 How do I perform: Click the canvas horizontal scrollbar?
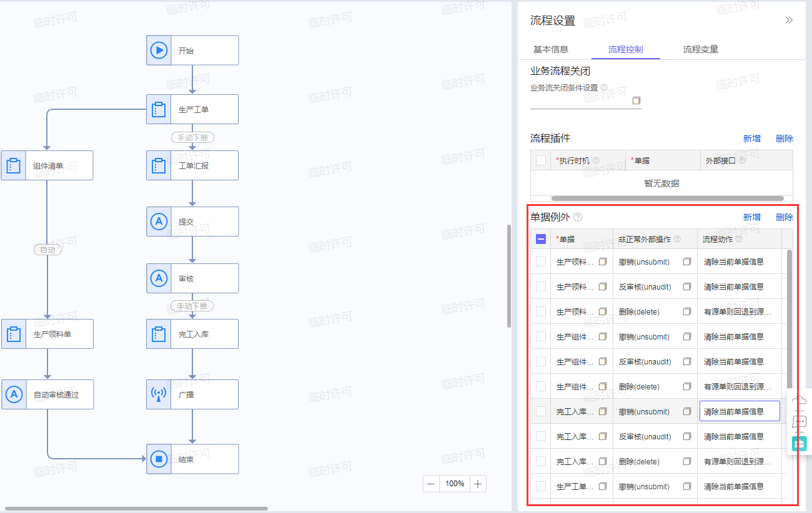[x=136, y=509]
